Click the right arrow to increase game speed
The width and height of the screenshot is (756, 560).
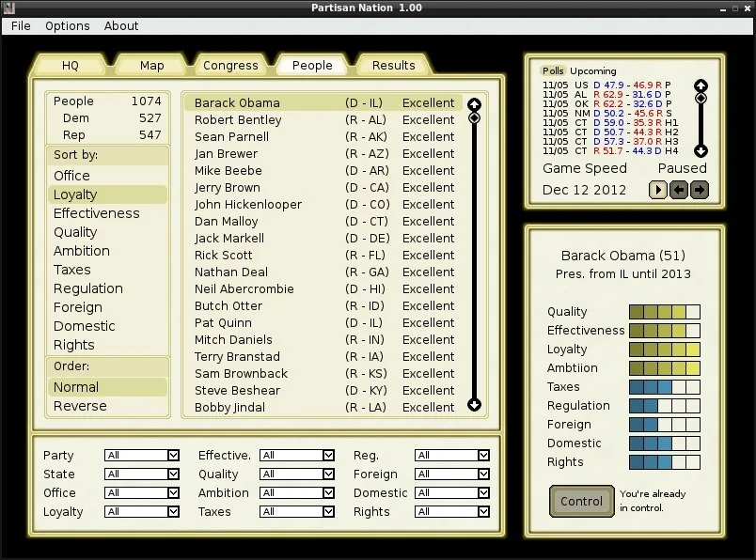[699, 190]
